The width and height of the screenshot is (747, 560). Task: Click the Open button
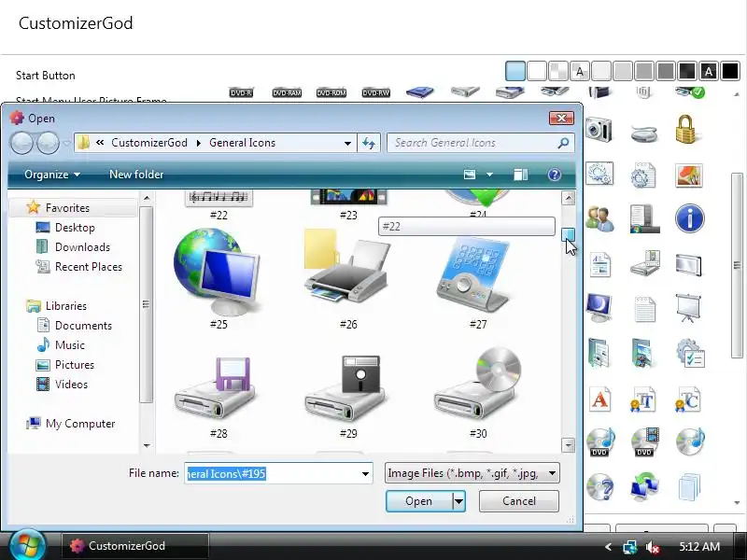tap(418, 501)
